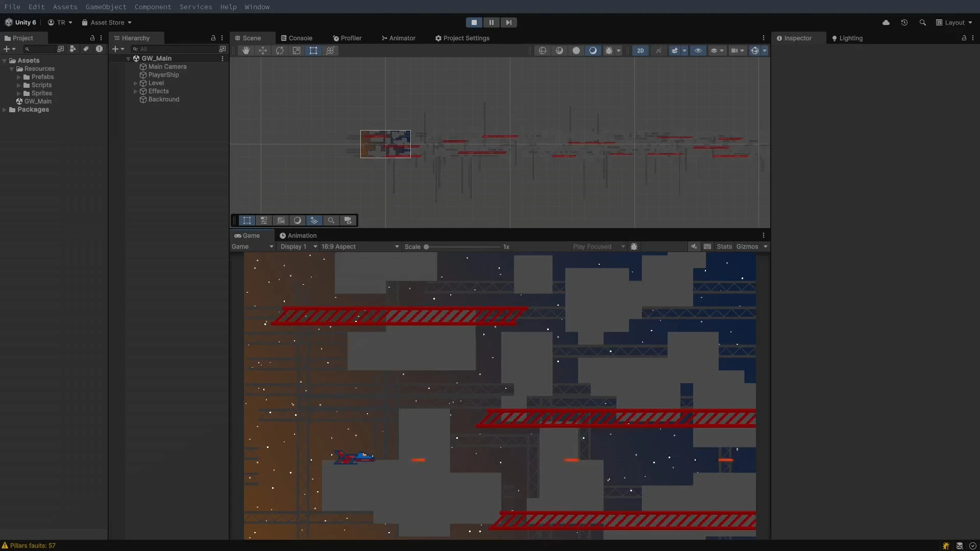Click the Unity search magnifier in titlebar
Image resolution: width=980 pixels, height=551 pixels.
(923, 22)
